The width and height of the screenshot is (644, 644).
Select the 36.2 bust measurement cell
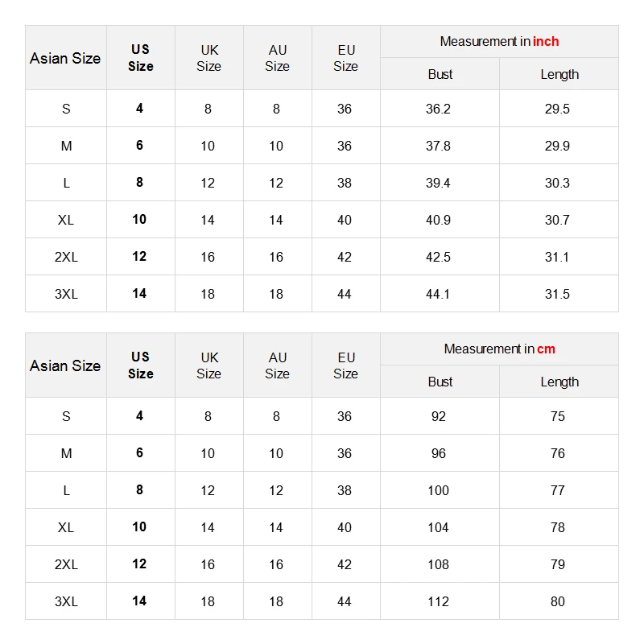pyautogui.click(x=438, y=109)
